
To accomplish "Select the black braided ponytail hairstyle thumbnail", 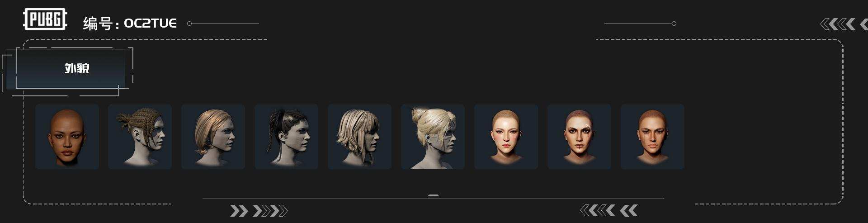I will click(286, 137).
